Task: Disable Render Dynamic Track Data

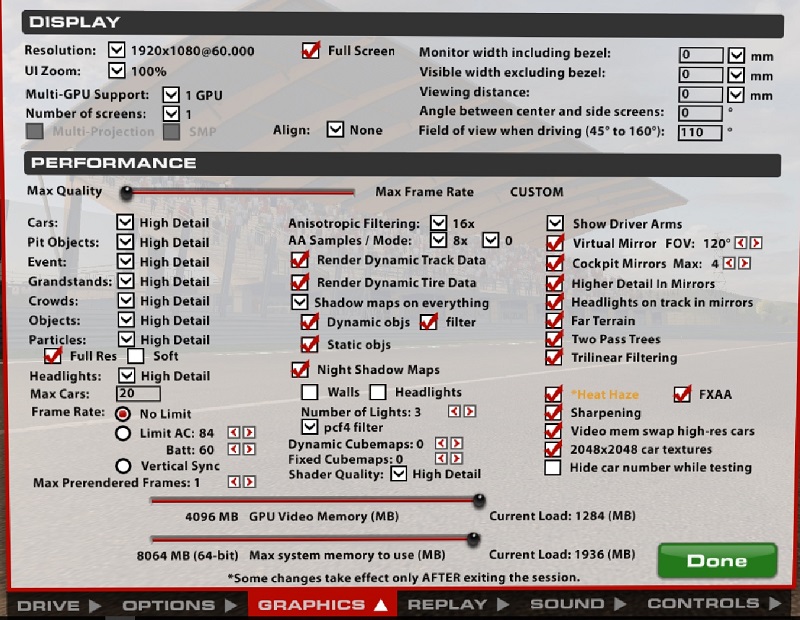Action: click(300, 260)
